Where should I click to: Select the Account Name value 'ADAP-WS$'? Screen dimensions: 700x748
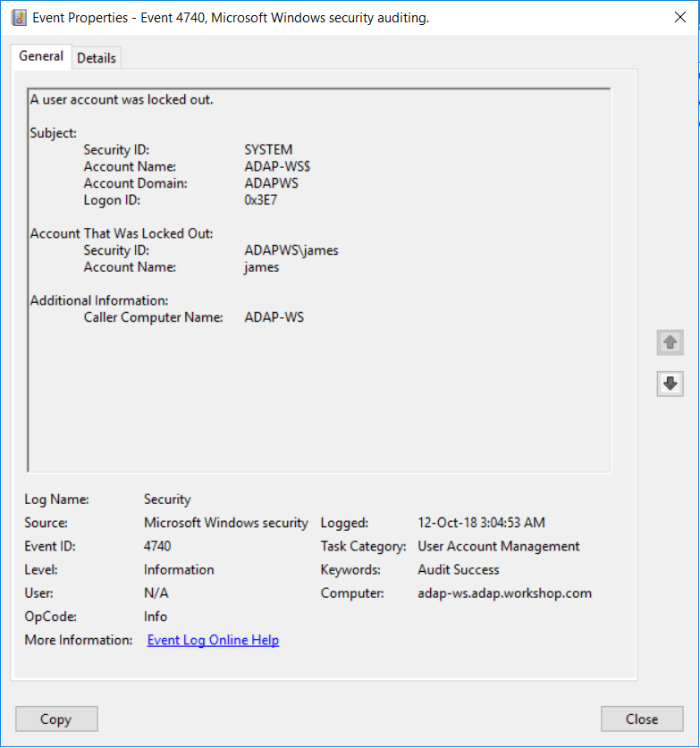pyautogui.click(x=277, y=166)
